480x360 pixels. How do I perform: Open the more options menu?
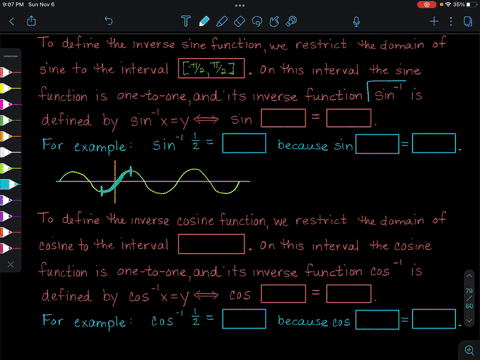pos(451,22)
